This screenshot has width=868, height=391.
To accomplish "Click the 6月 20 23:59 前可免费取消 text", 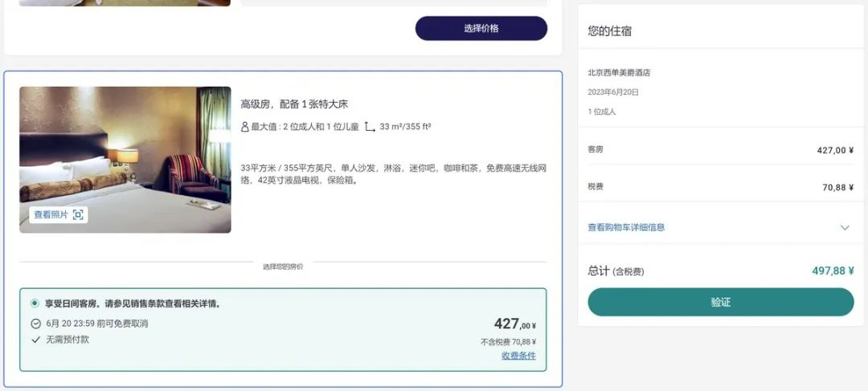I will pos(97,324).
